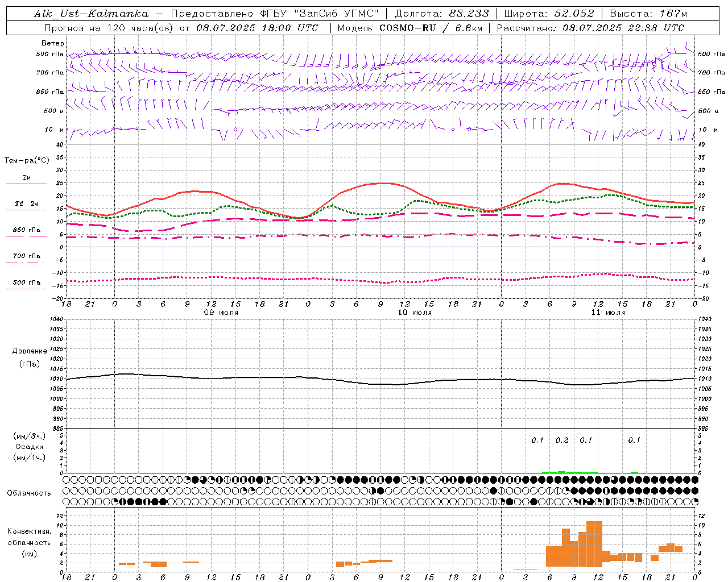
Task: Click the "10 июля" date label
Action: 415,313
